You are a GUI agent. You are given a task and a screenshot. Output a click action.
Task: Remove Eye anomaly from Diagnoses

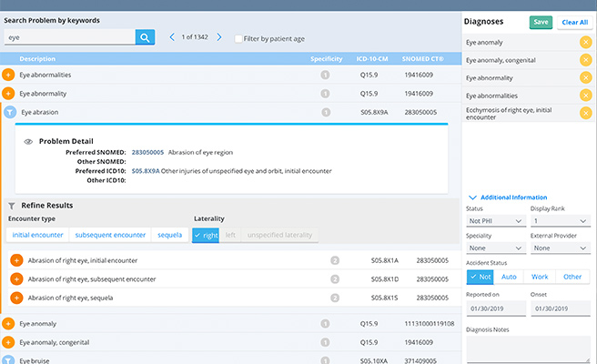click(585, 42)
